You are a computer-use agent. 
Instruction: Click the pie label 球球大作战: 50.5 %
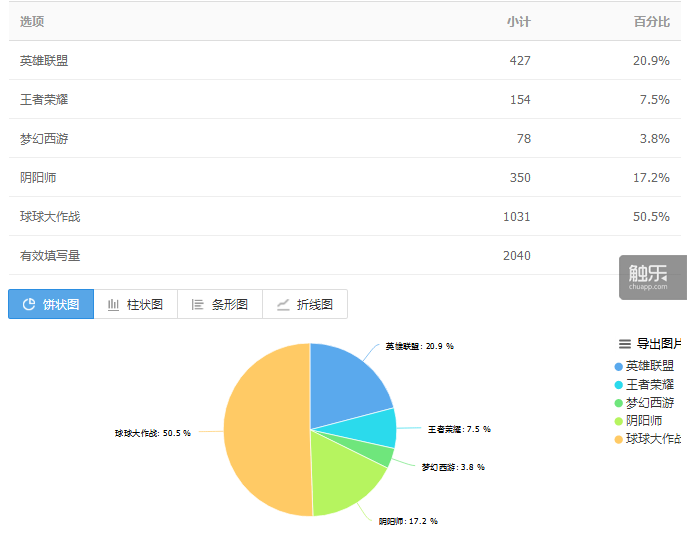click(x=153, y=433)
